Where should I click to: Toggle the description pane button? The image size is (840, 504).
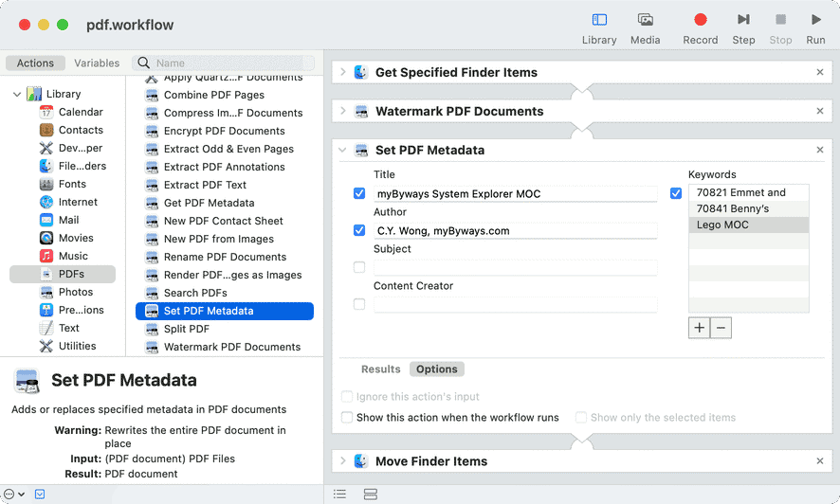pos(40,494)
